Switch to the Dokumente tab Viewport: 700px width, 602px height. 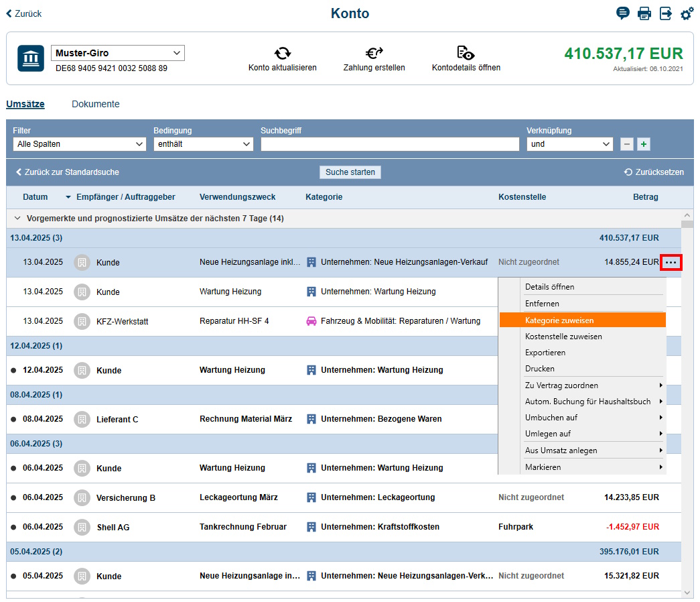tap(96, 104)
